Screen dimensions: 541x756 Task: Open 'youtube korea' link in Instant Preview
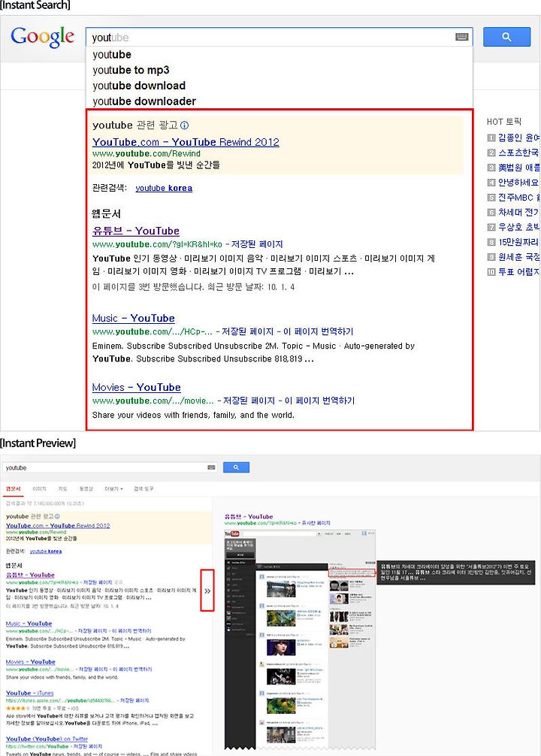pyautogui.click(x=46, y=551)
